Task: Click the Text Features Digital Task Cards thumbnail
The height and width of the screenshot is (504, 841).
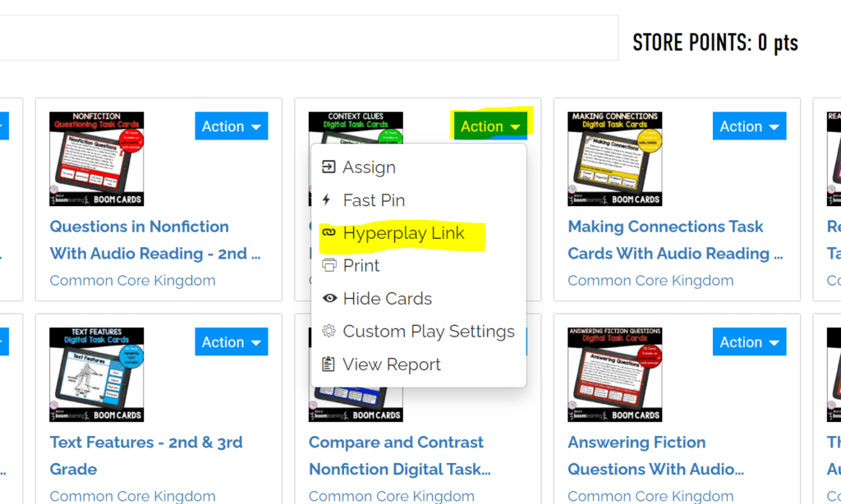Action: (x=97, y=374)
